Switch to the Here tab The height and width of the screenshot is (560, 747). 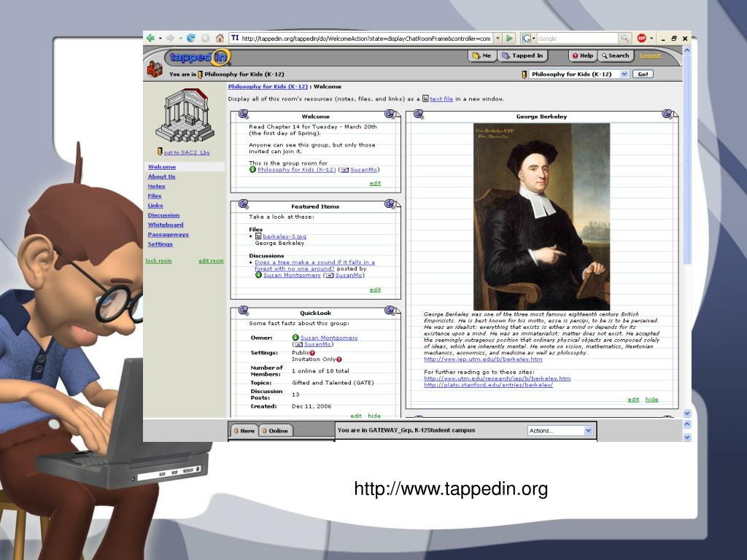[x=244, y=430]
